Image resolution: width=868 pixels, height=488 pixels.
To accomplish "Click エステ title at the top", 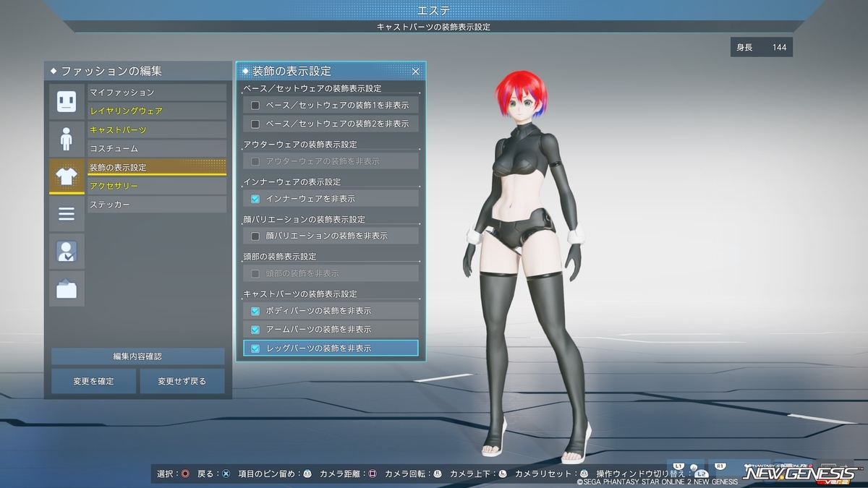I will click(434, 9).
